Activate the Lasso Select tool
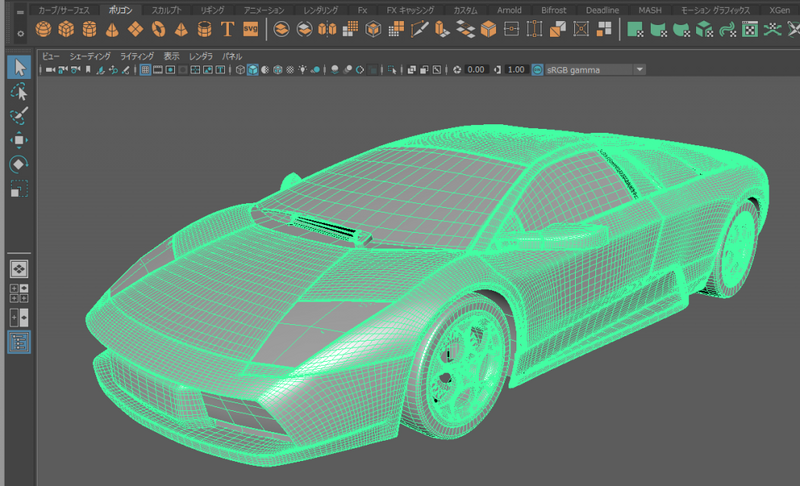Image resolution: width=800 pixels, height=486 pixels. [x=19, y=92]
